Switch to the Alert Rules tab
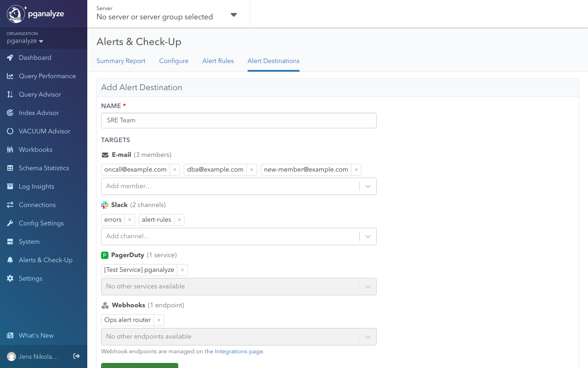The image size is (588, 368). pyautogui.click(x=218, y=61)
